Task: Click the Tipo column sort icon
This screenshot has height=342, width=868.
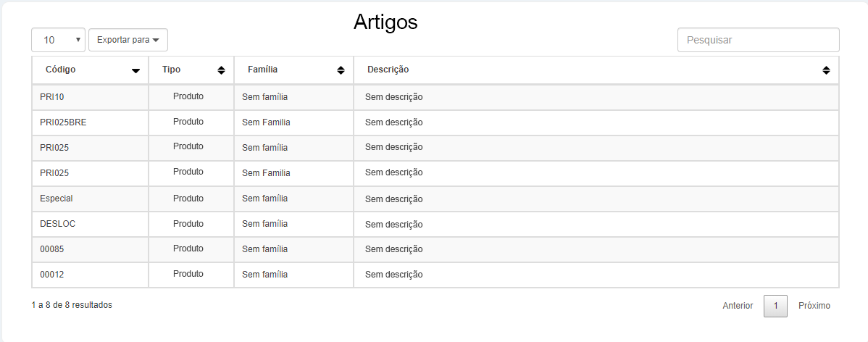Action: (x=221, y=70)
